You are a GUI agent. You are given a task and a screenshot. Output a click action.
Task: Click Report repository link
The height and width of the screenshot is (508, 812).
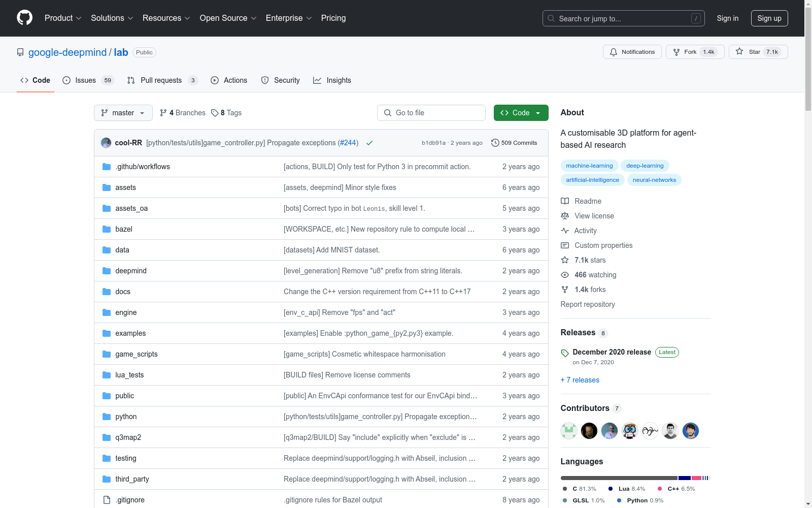[x=588, y=304]
